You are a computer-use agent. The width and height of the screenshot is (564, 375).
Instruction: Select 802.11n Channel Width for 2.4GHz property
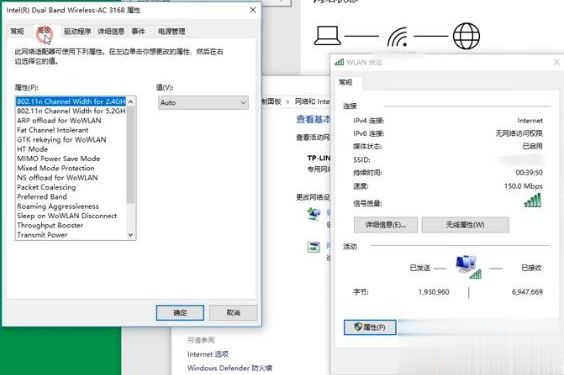tap(71, 101)
